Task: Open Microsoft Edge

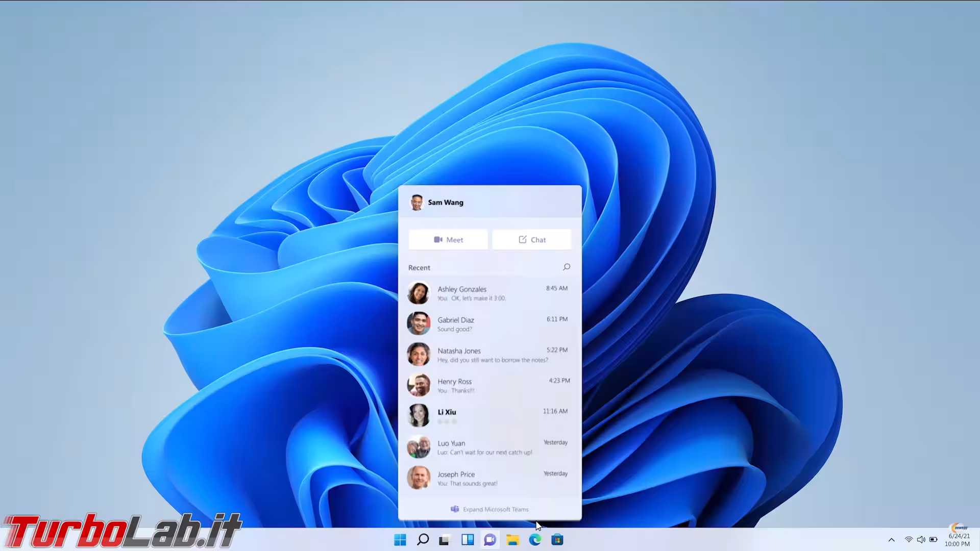Action: click(x=534, y=539)
